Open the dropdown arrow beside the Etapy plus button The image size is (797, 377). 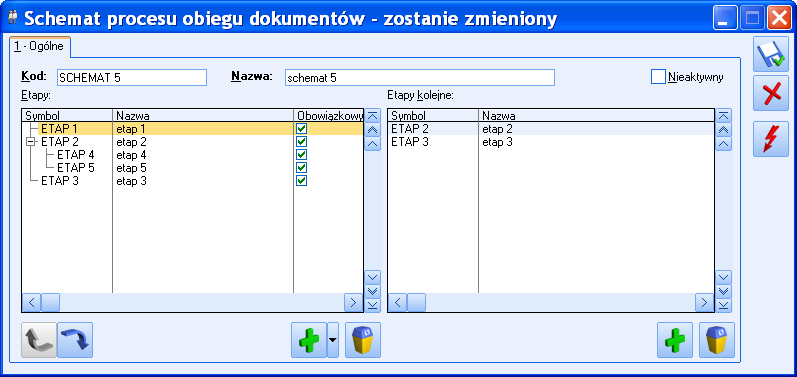pyautogui.click(x=333, y=340)
